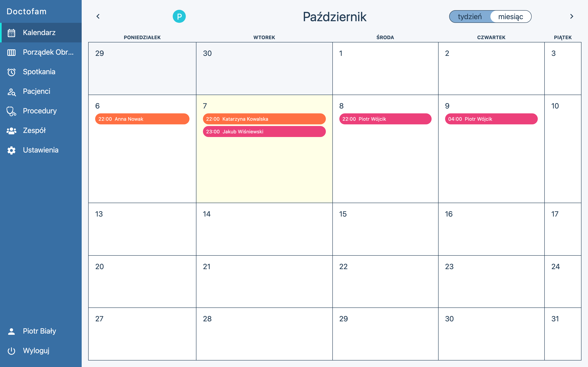Open the 23:00 Jakub Wiśniewski appointment
The image size is (588, 367).
pos(264,132)
